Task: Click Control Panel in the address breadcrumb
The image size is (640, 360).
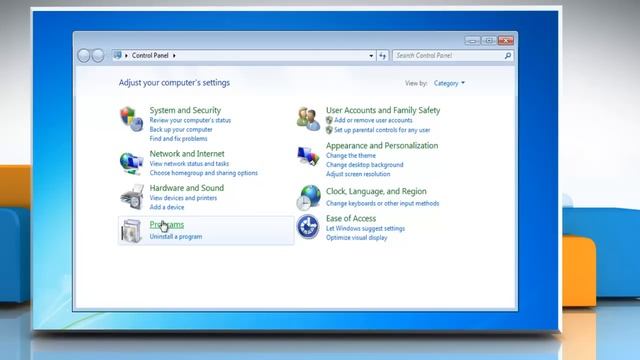Action: [x=150, y=56]
